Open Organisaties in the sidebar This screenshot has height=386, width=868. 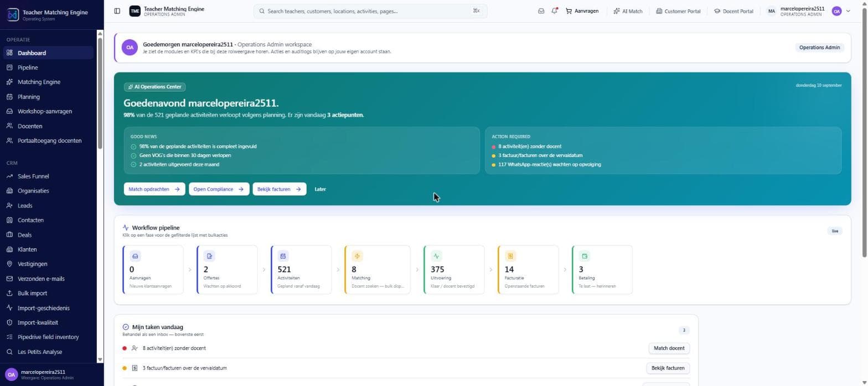(48, 191)
